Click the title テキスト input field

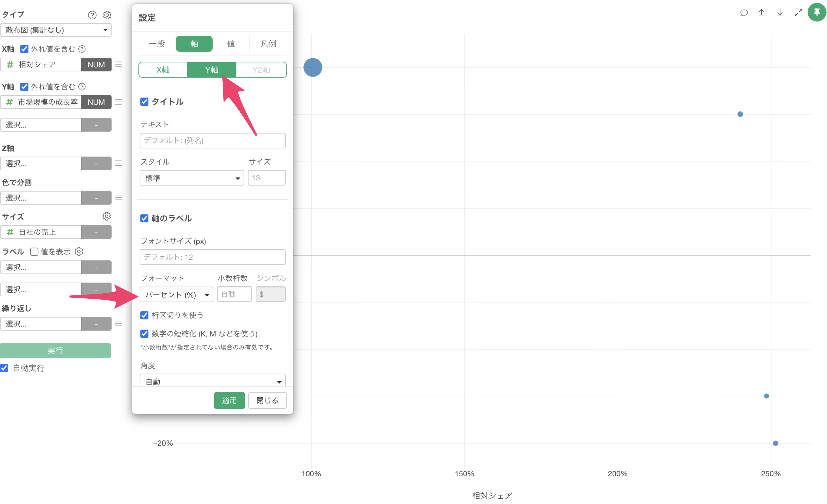click(212, 140)
